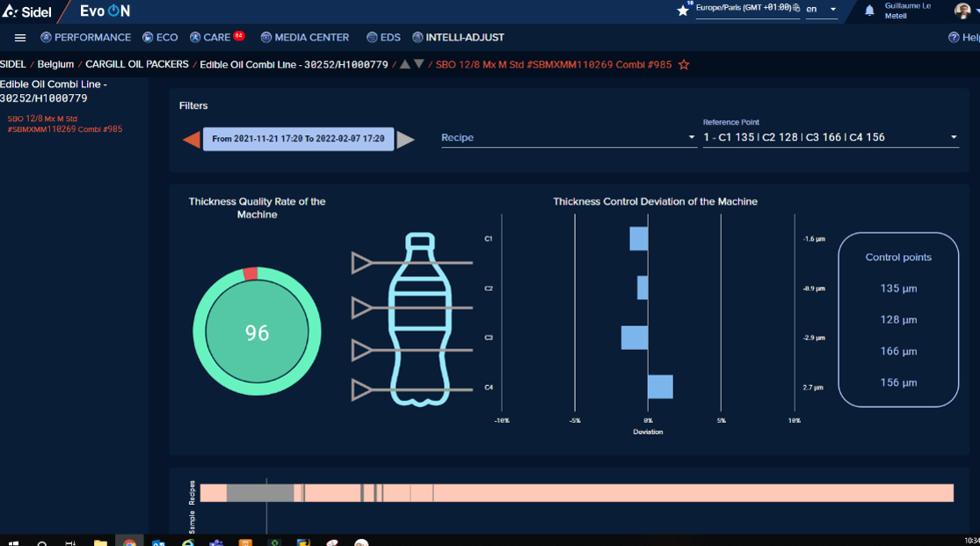Click the favorites star in top bar
Viewport: 980px width, 546px height.
tap(683, 11)
